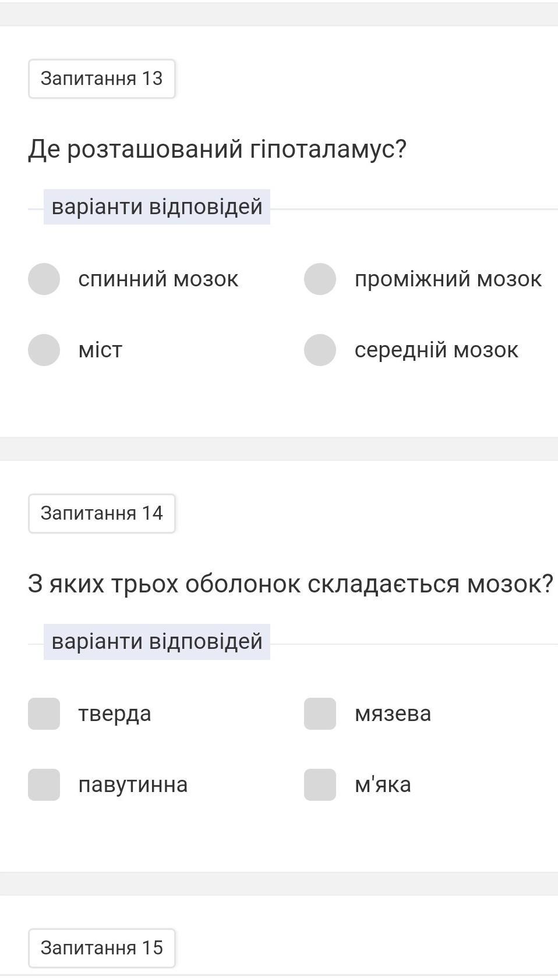Image resolution: width=558 pixels, height=980 pixels.
Task: Pick the 'середній мозок' radio button
Action: tap(320, 350)
